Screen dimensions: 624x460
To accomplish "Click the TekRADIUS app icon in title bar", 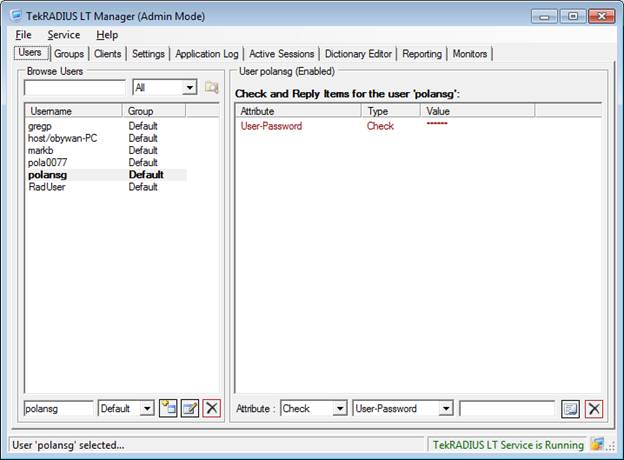I will [x=16, y=16].
